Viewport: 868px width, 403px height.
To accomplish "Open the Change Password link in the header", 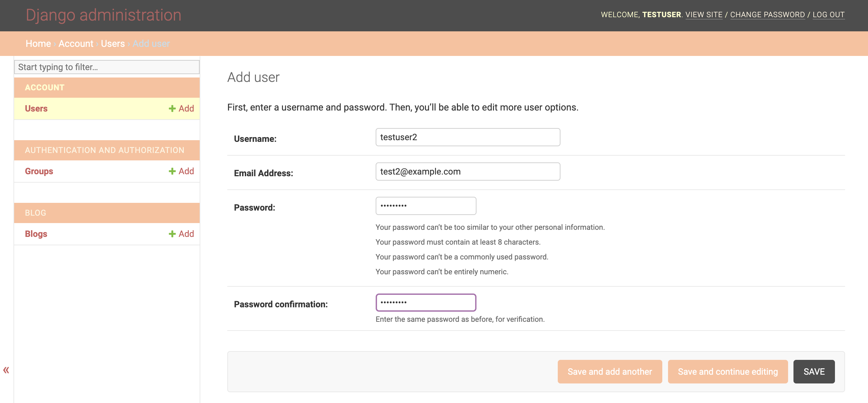I will (x=767, y=15).
